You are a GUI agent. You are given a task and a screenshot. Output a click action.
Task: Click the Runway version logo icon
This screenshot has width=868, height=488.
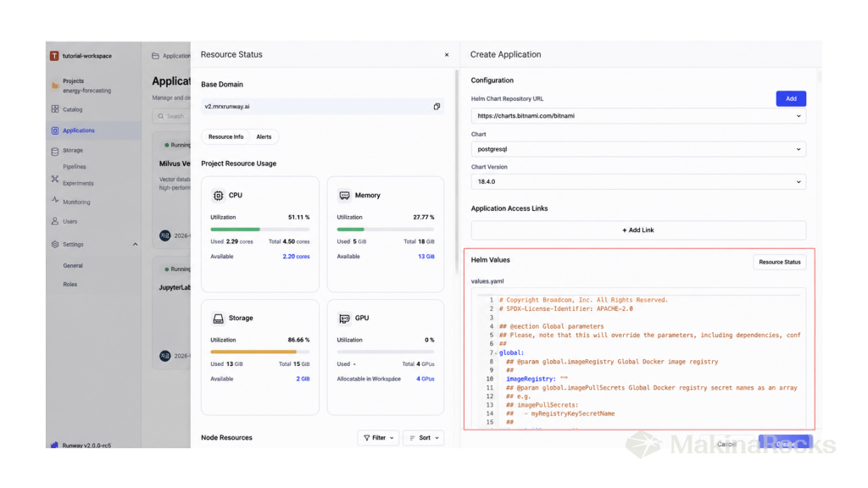point(54,445)
